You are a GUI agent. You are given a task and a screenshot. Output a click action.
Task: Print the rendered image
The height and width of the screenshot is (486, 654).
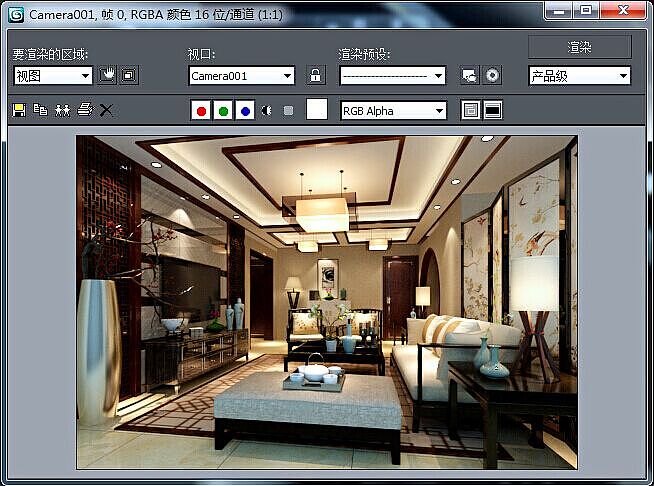85,110
